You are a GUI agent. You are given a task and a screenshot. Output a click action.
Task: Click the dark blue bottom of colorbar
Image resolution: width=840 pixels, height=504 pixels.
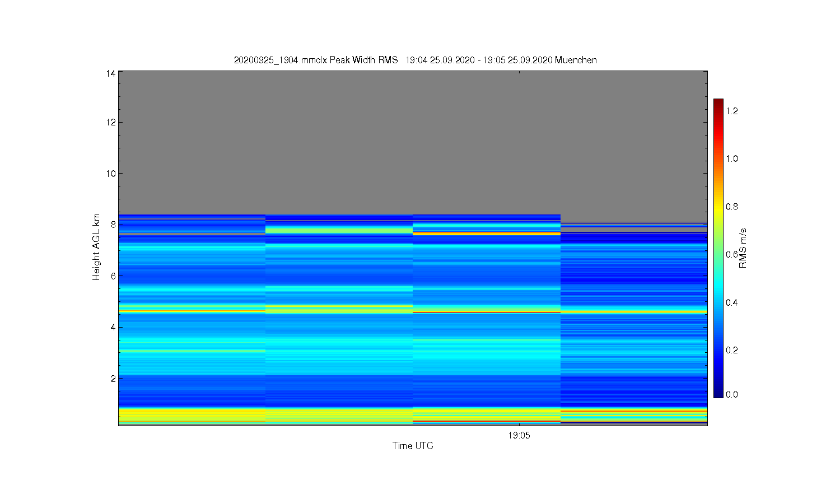[x=718, y=393]
